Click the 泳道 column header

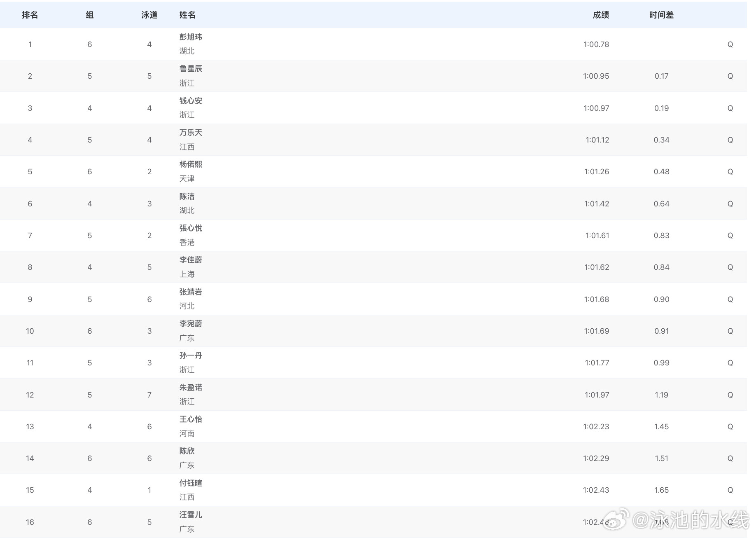(x=149, y=15)
